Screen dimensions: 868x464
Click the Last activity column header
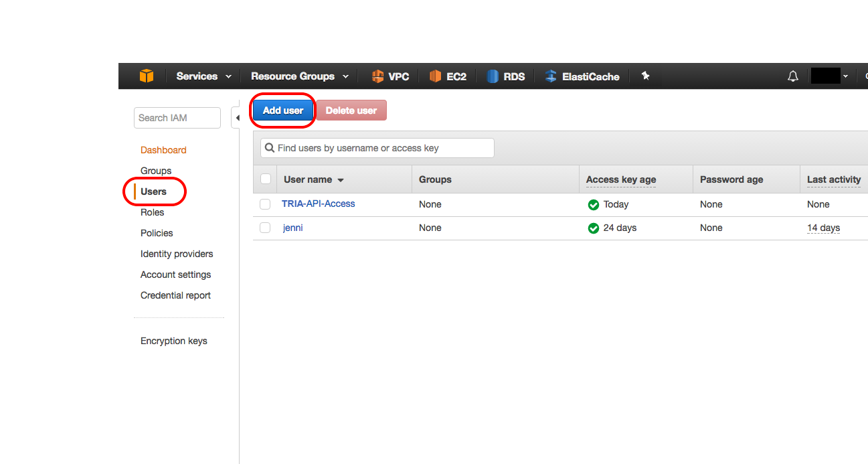tap(834, 179)
